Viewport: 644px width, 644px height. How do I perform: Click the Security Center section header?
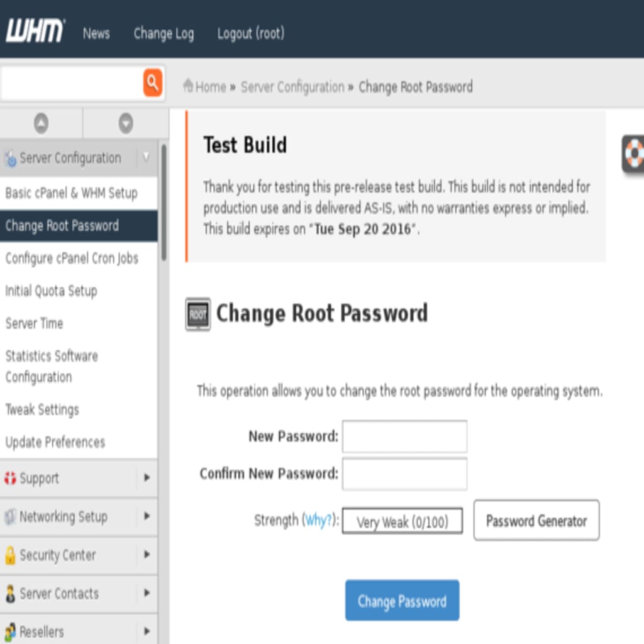click(x=79, y=555)
